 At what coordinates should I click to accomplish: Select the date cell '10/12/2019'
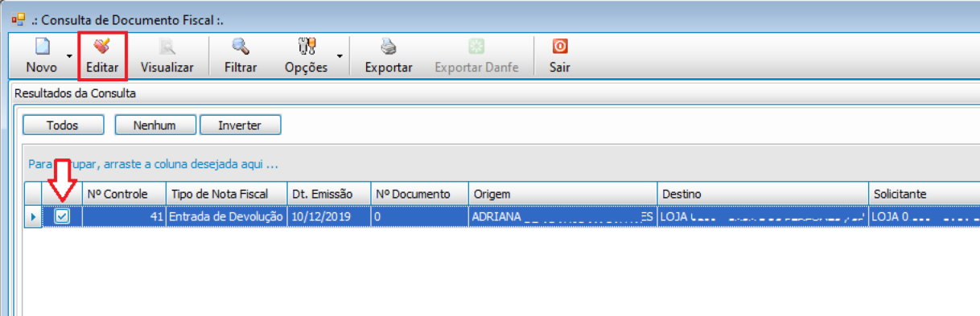point(328,217)
